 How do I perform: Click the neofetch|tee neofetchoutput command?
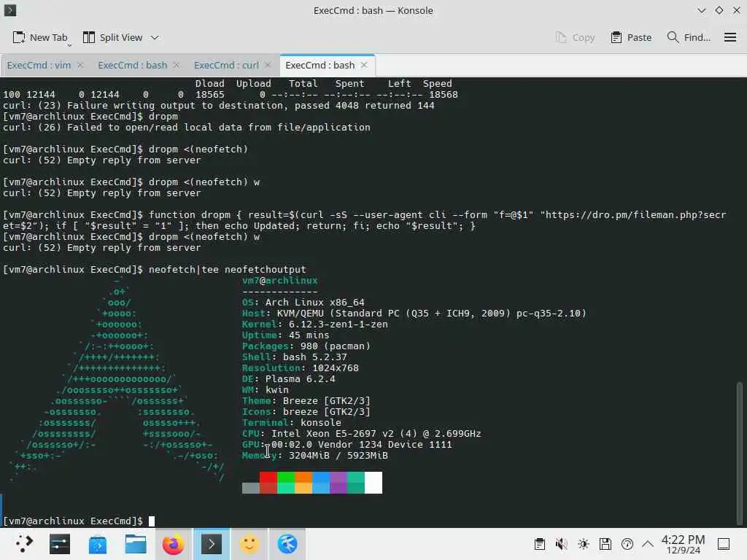pos(228,270)
